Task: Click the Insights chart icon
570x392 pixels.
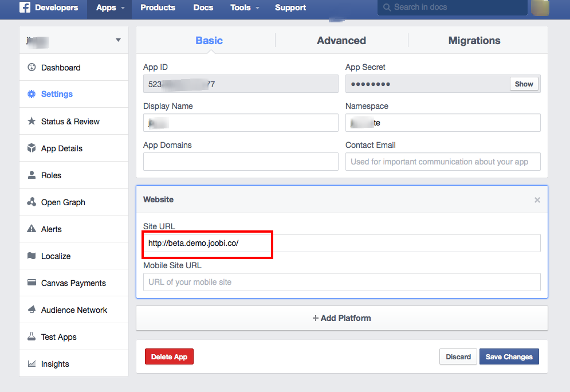Action: (32, 363)
